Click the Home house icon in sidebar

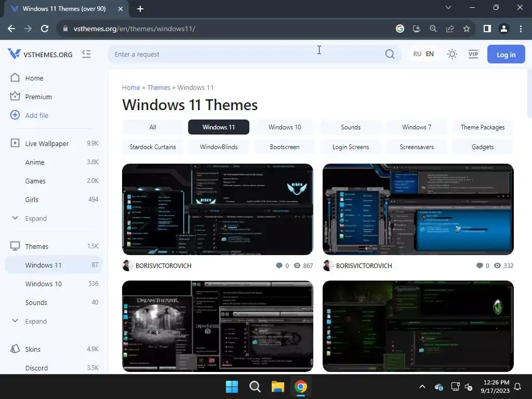point(15,78)
